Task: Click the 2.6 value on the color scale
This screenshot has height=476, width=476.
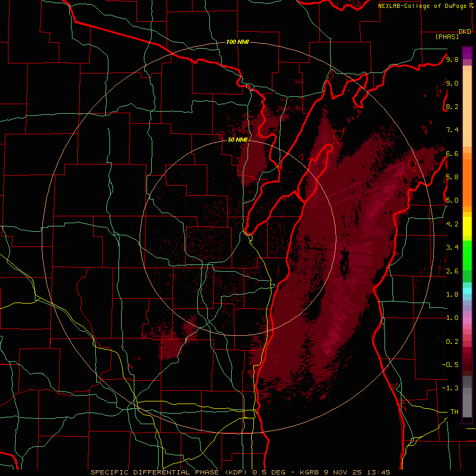Action: point(452,271)
